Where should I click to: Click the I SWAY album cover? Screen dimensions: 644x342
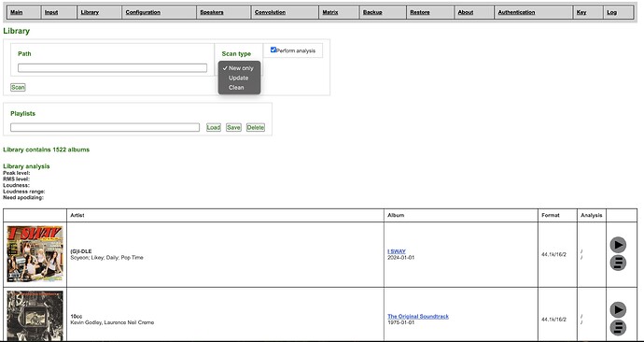tap(35, 254)
